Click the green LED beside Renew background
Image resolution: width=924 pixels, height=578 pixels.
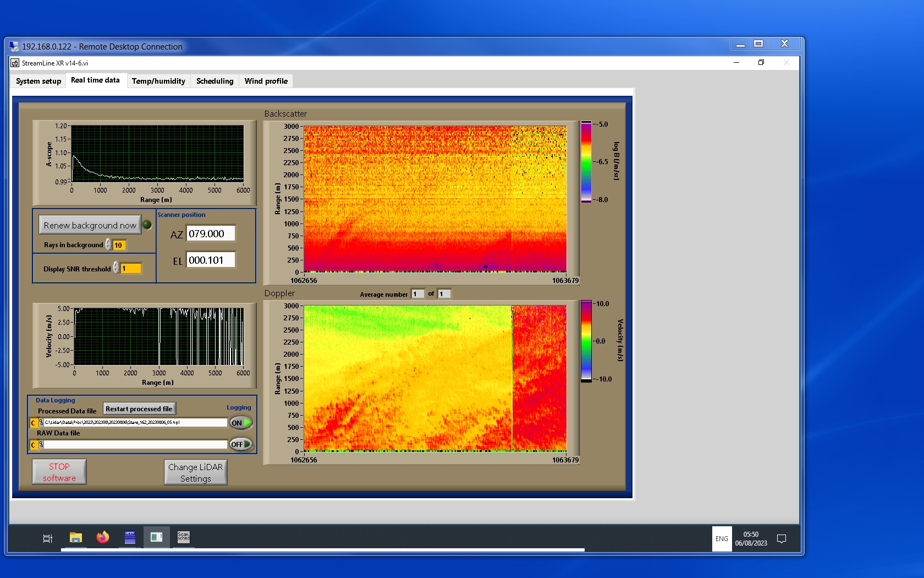point(147,225)
